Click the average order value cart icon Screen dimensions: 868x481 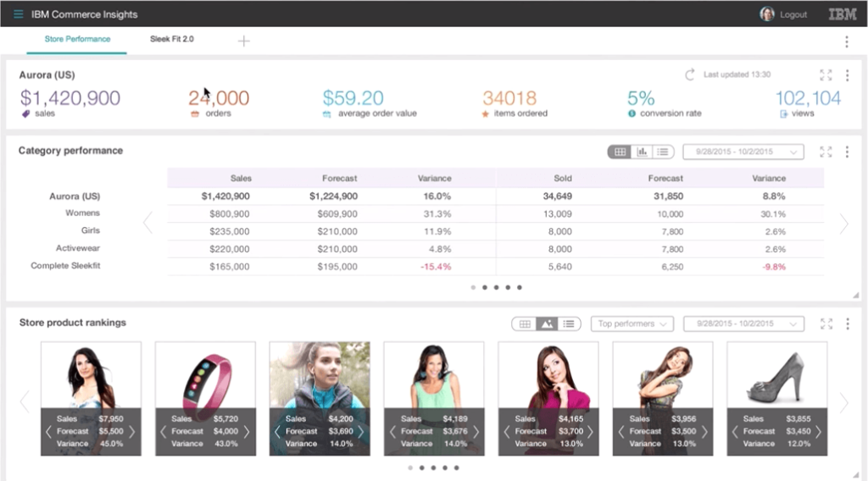click(326, 113)
